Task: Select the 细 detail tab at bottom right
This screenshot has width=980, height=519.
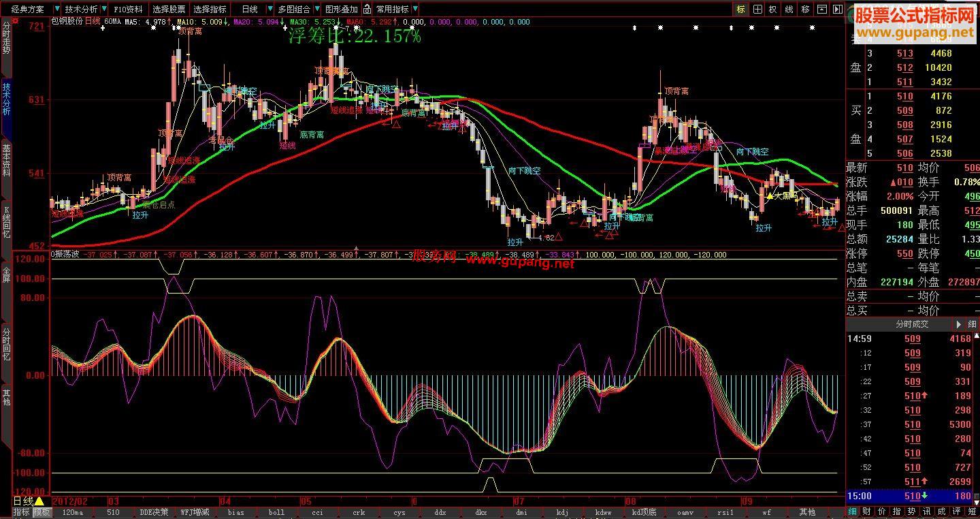Action: (852, 512)
